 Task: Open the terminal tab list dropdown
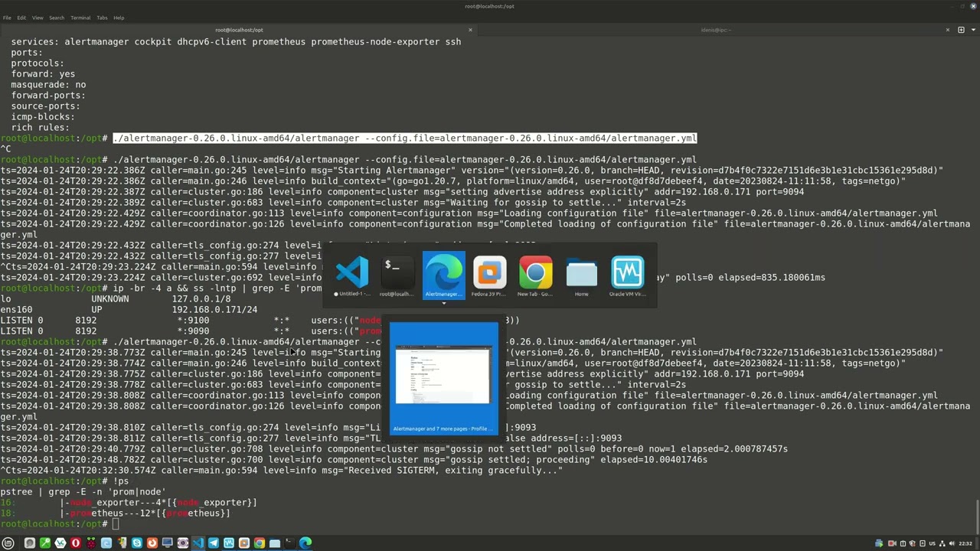[973, 30]
